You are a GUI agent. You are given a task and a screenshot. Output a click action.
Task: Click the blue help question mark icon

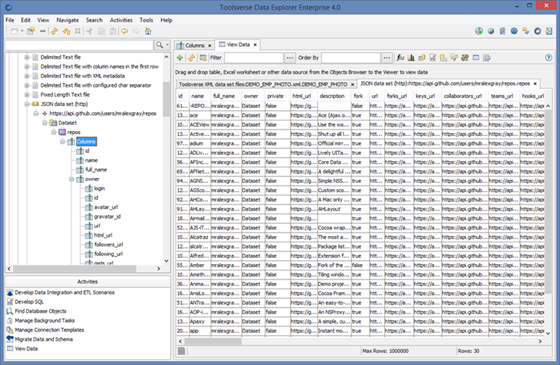tap(549, 58)
